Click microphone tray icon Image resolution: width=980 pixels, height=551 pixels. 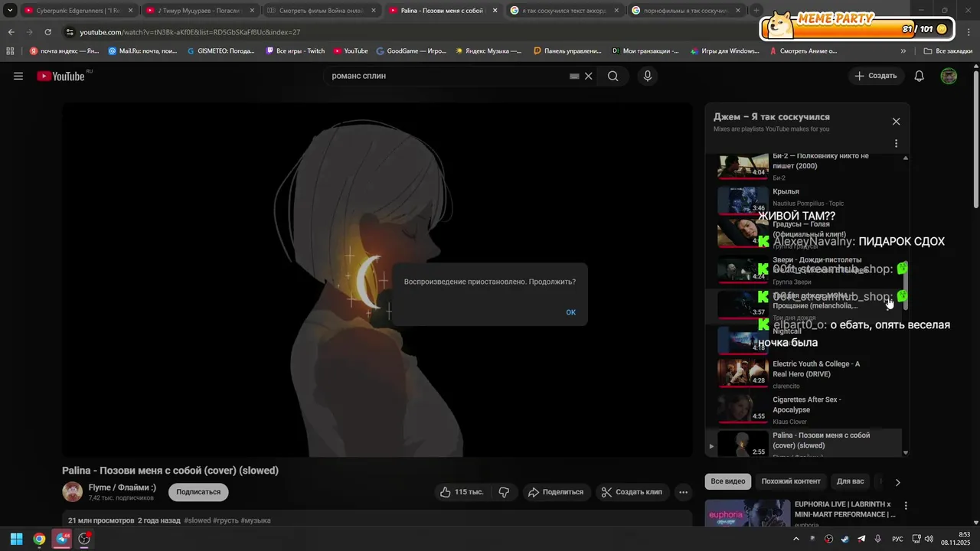click(878, 539)
